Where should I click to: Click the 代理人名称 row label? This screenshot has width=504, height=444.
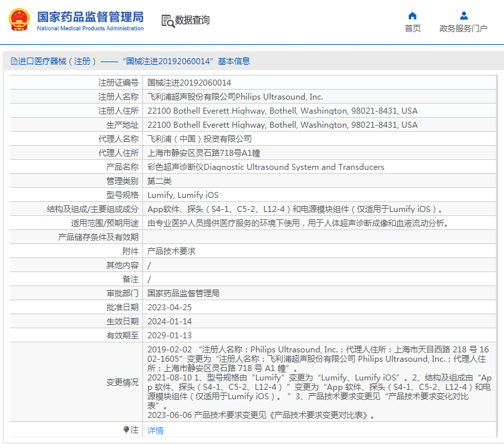point(118,139)
